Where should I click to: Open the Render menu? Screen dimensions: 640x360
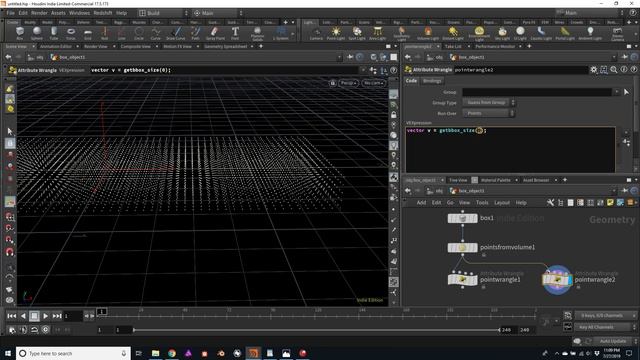pos(39,13)
